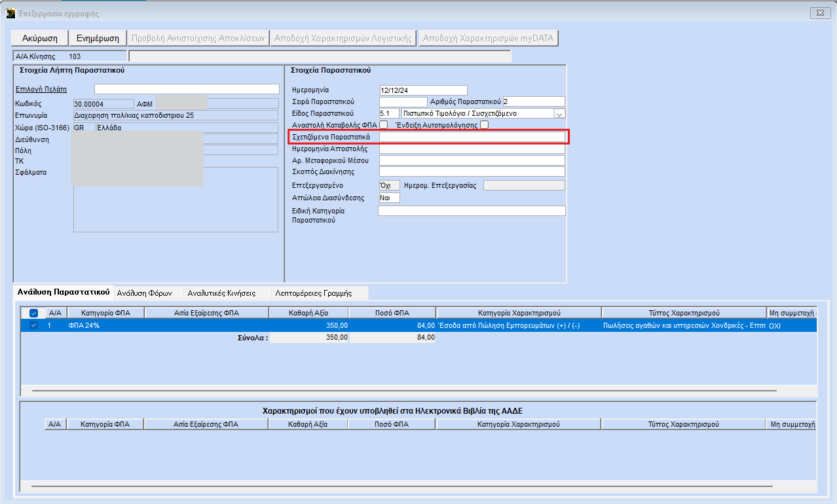
Task: Click the app icon in title bar
Action: (10, 13)
